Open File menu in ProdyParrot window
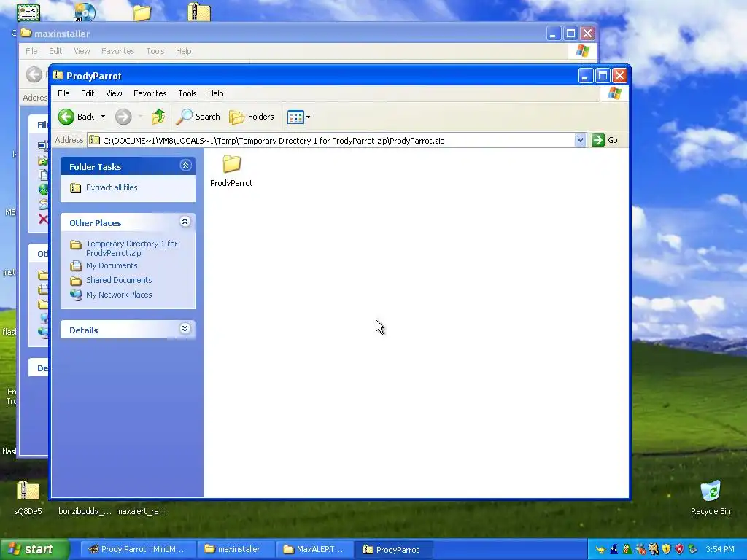This screenshot has width=747, height=560. click(63, 93)
